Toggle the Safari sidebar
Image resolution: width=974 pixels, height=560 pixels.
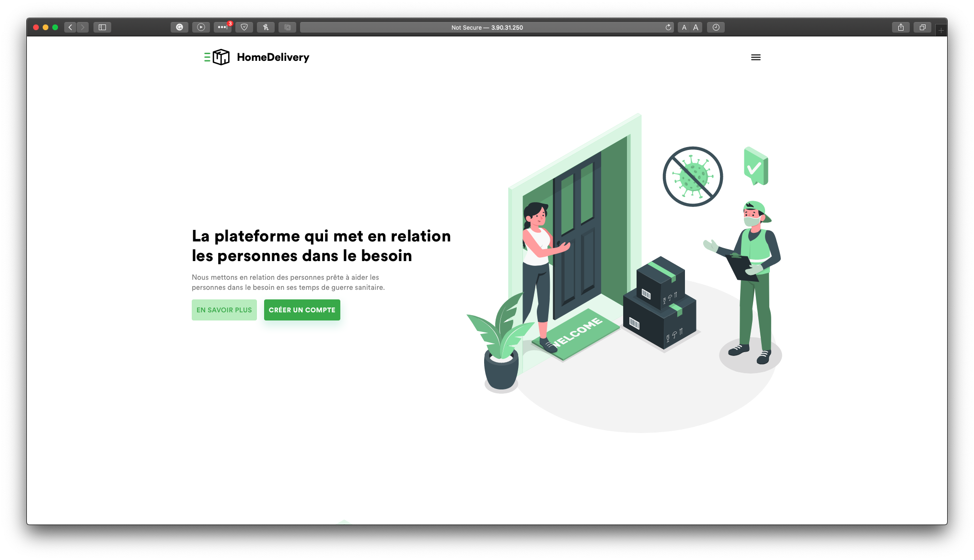[102, 27]
